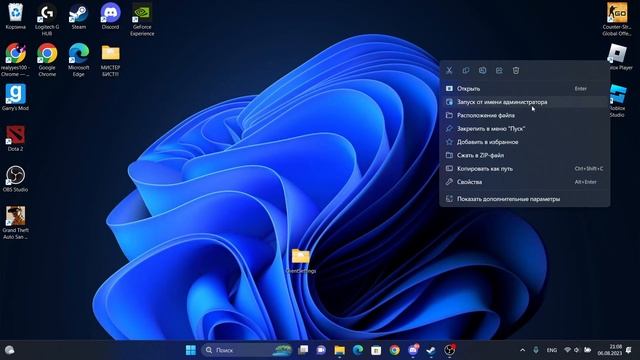Choose Закрепить в меню "Пуск"
The width and height of the screenshot is (640, 360).
[x=524, y=129]
